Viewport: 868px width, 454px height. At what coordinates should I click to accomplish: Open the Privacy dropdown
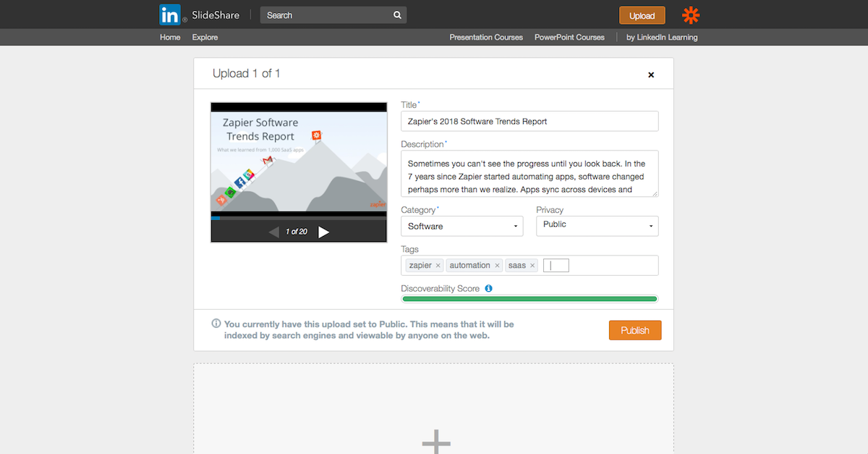click(597, 226)
